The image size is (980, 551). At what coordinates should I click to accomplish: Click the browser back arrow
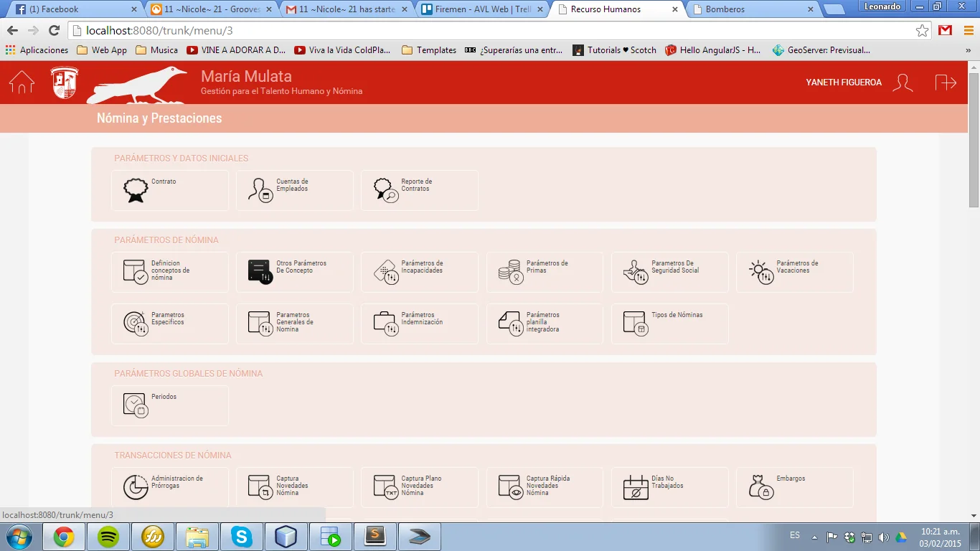(x=12, y=31)
